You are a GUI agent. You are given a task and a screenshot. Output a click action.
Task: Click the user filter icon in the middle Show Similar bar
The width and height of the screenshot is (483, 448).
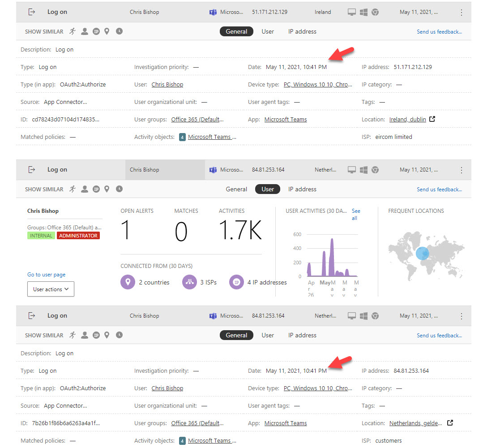85,189
